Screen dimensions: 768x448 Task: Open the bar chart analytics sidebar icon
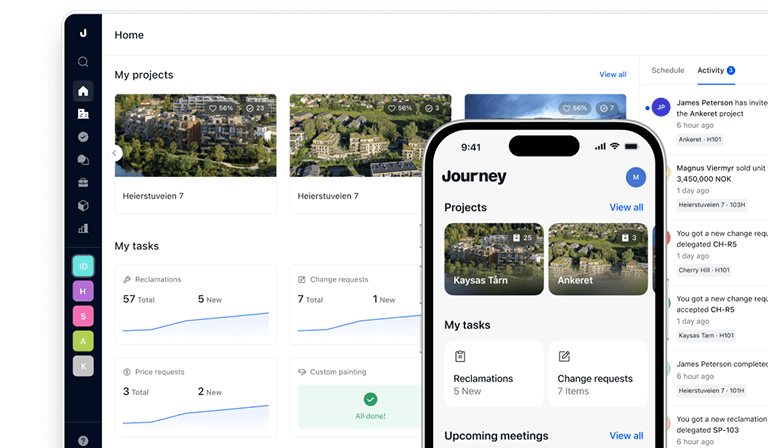click(x=83, y=229)
